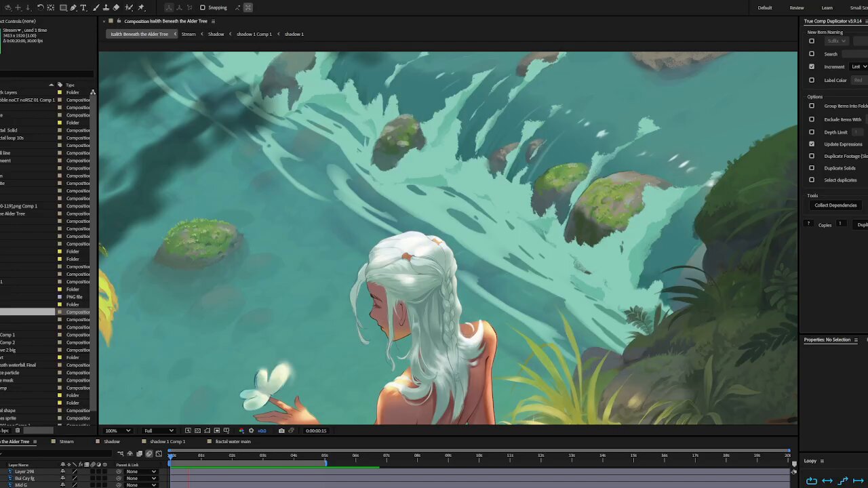The width and height of the screenshot is (868, 488).
Task: Check Group Items Into Folder option
Action: pos(812,106)
